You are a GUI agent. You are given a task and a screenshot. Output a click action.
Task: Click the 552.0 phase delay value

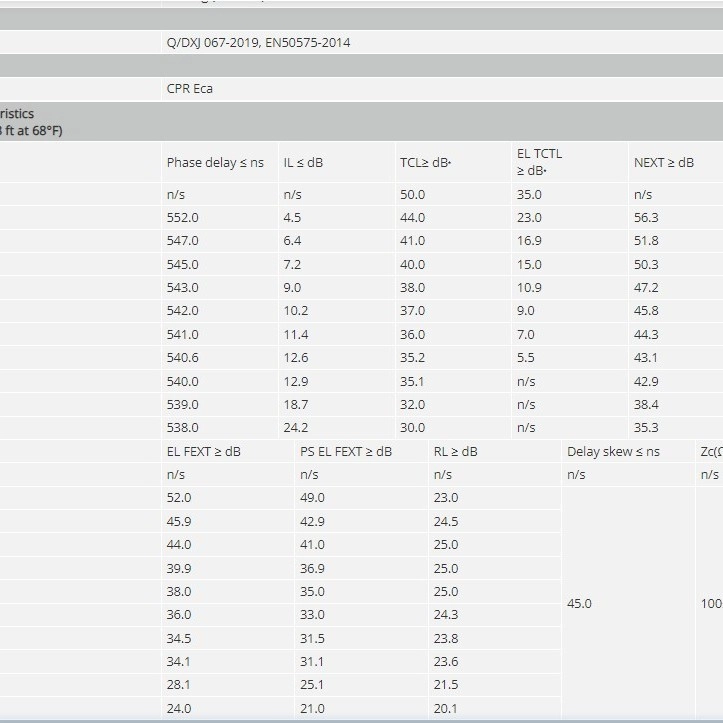pyautogui.click(x=183, y=218)
